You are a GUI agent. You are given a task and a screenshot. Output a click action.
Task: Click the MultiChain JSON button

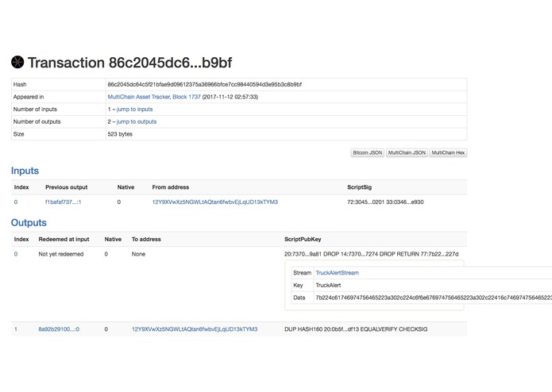point(407,152)
